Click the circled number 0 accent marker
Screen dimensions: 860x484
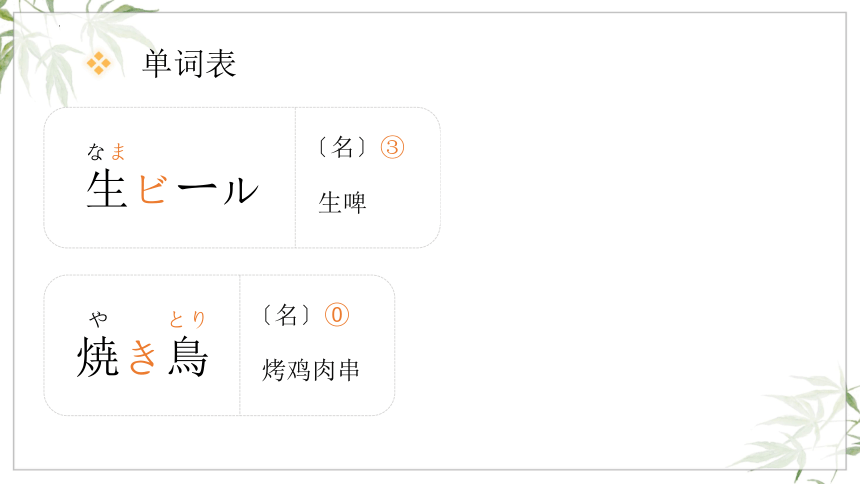click(337, 315)
